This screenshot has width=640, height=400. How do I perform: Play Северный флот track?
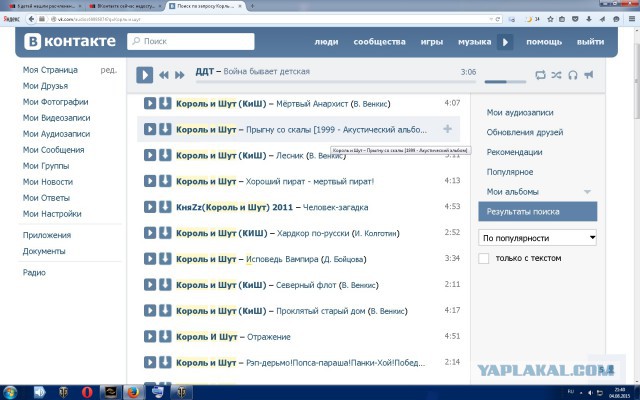pos(150,284)
